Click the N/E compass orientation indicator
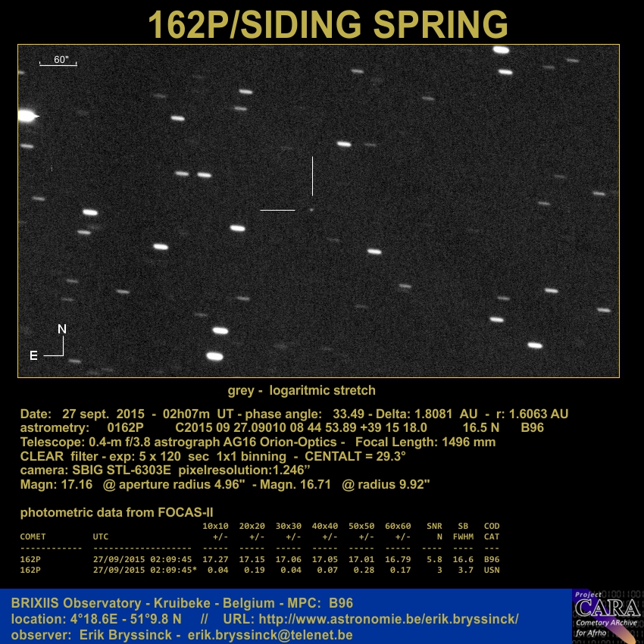Image resolution: width=644 pixels, height=644 pixels. (54, 342)
